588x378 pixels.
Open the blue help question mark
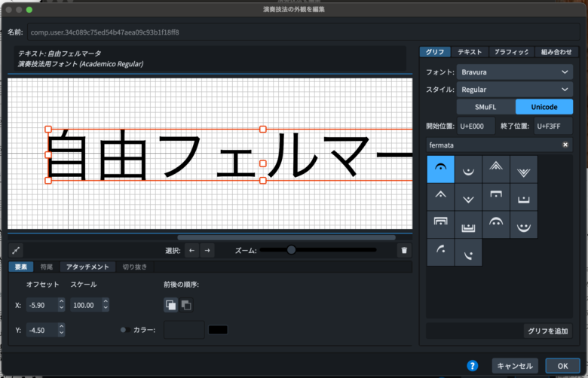pyautogui.click(x=473, y=366)
